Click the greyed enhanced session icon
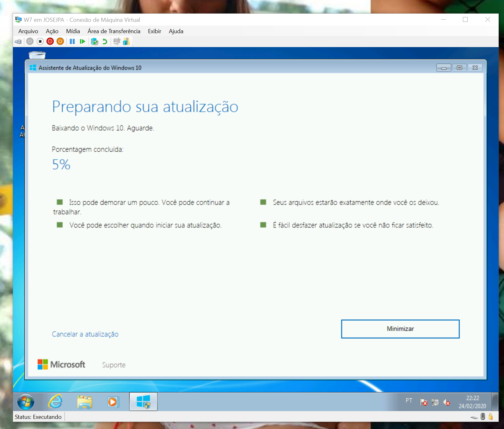 point(117,41)
